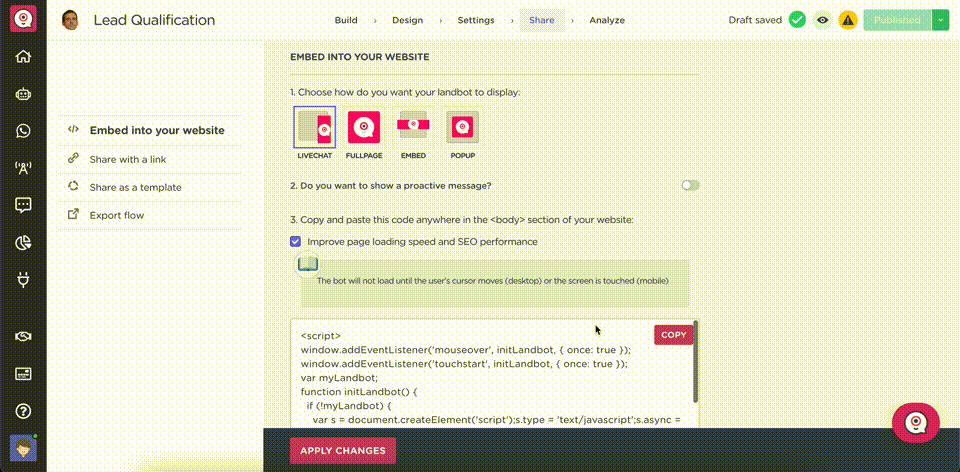Expand the Published button dropdown arrow
960x472 pixels.
pyautogui.click(x=940, y=20)
